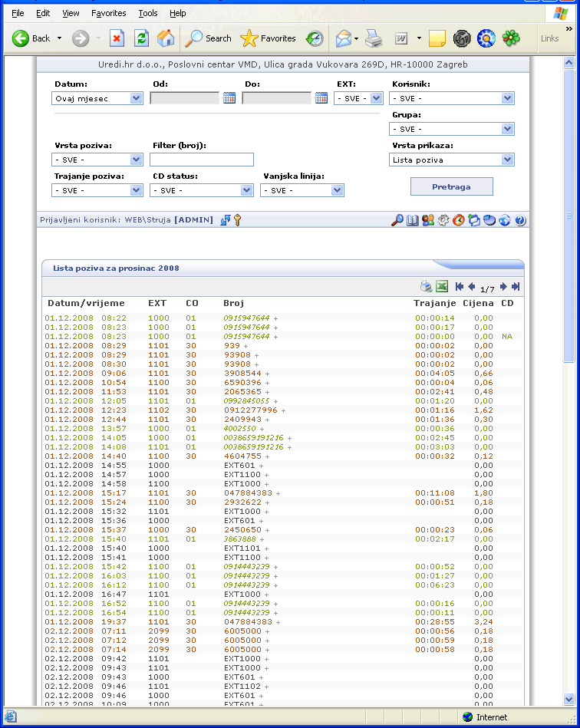Click the green flower ICQ icon
580x728 pixels.
click(x=511, y=38)
